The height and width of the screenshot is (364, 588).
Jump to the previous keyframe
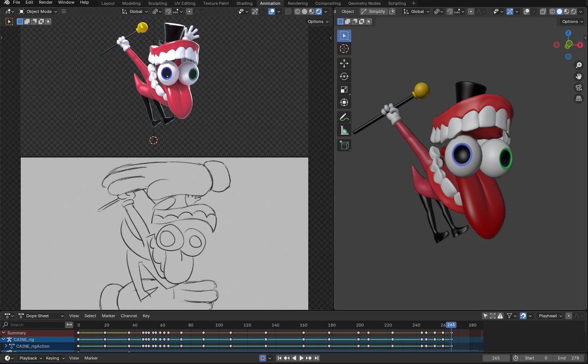click(287, 358)
